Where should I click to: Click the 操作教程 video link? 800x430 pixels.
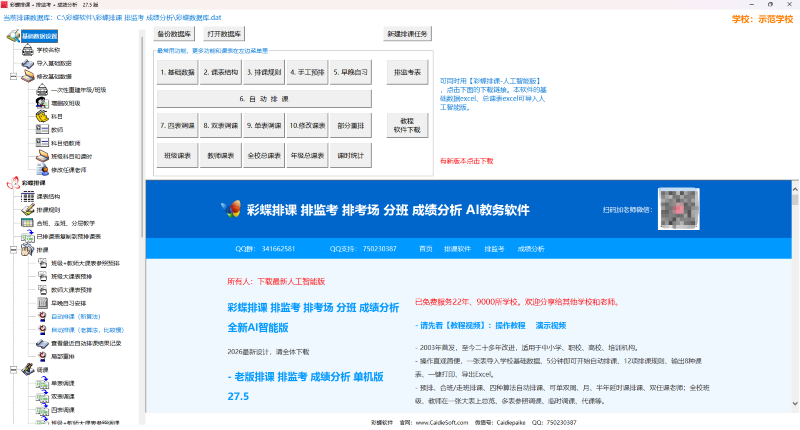pyautogui.click(x=510, y=325)
